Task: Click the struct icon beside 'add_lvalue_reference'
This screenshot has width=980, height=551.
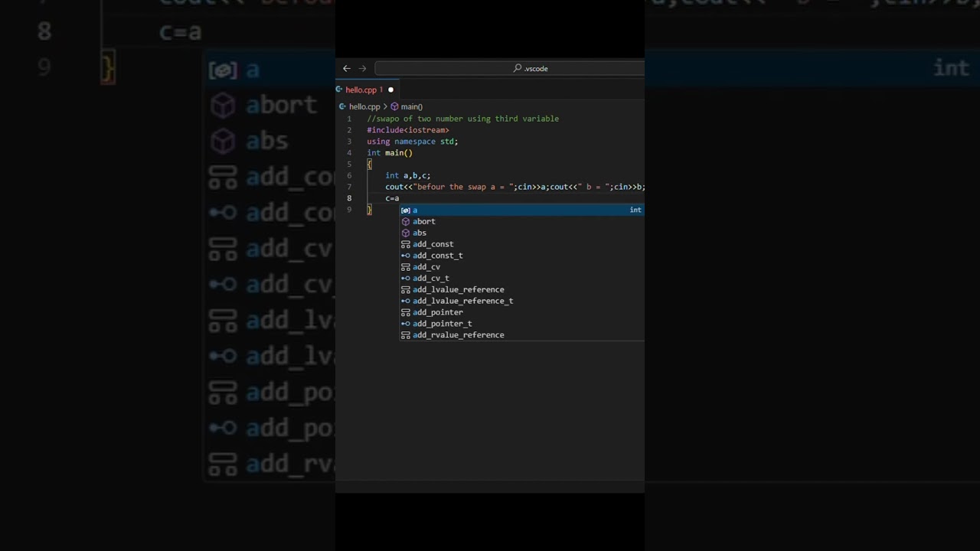Action: (406, 290)
